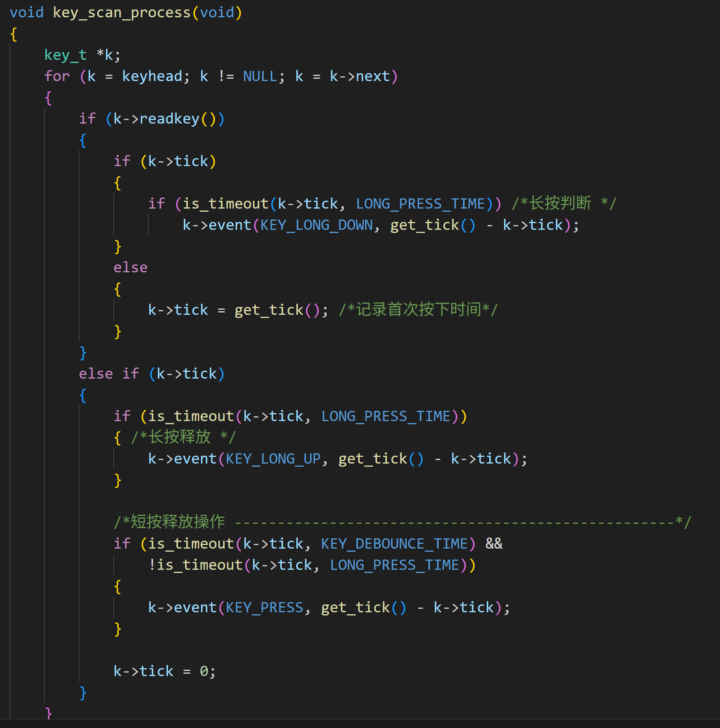The image size is (720, 728).
Task: Click the KEY_DEBOUNCE_TIME constant
Action: pos(394,544)
